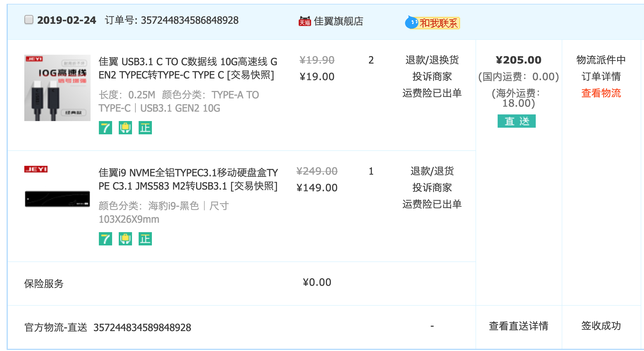The width and height of the screenshot is (644, 351).
Task: Open 查看直送详情 link
Action: (519, 326)
